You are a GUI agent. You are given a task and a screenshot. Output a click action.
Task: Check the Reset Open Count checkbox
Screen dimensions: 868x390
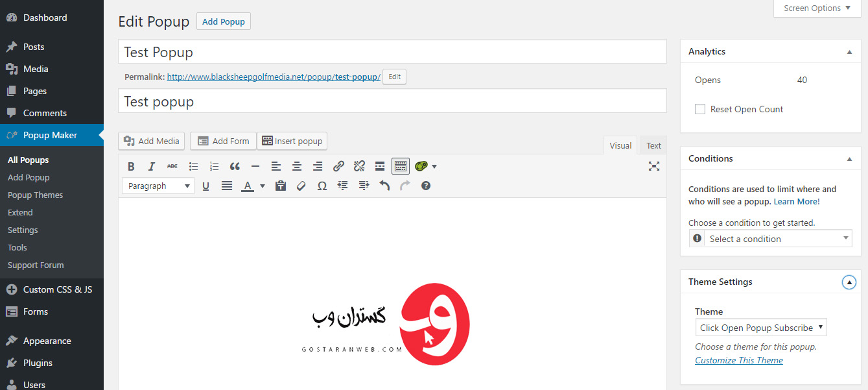click(700, 109)
